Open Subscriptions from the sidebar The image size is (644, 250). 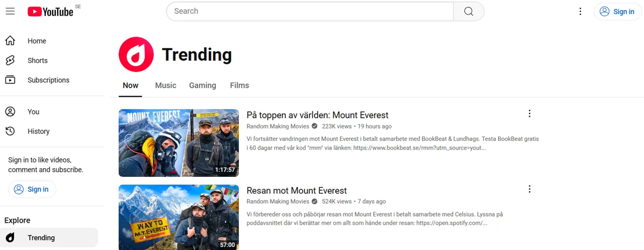(x=49, y=80)
